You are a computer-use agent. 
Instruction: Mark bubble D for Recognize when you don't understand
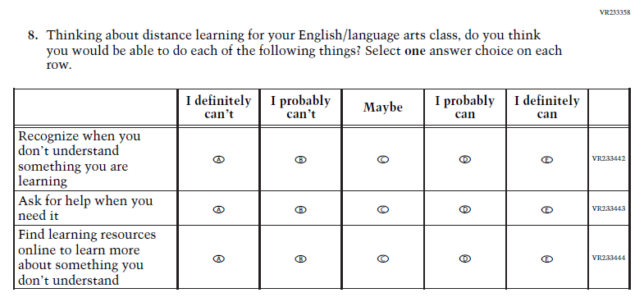(x=465, y=159)
